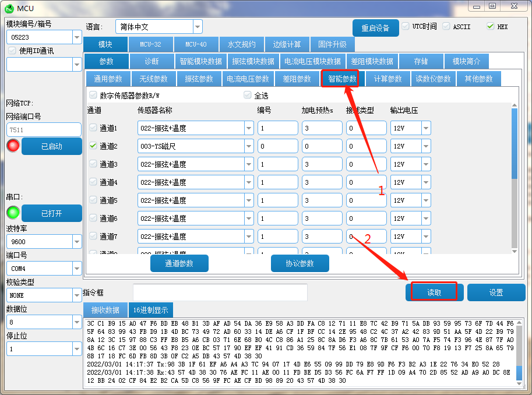532x395 pixels.
Task: Enable the HEX checkbox
Action: pos(490,26)
